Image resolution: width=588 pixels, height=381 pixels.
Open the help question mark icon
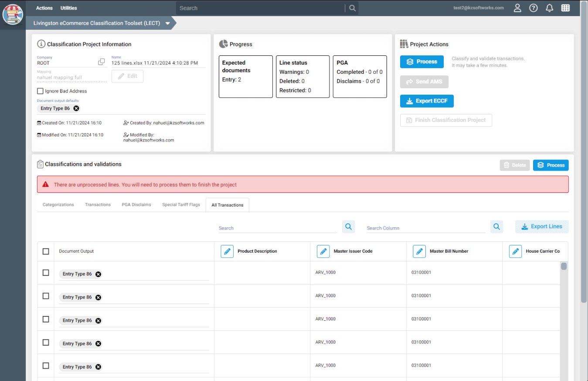pyautogui.click(x=534, y=8)
